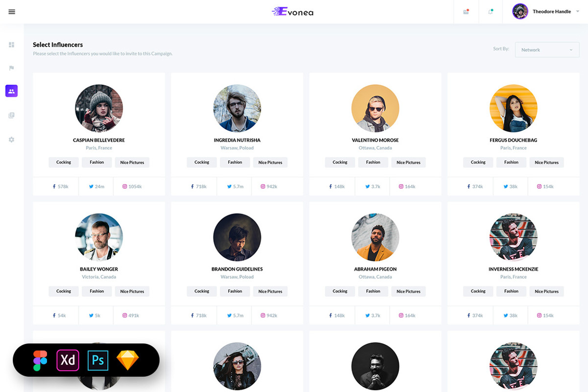
Task: Toggle the Fashion tag for Valentino Morose
Action: (x=373, y=162)
